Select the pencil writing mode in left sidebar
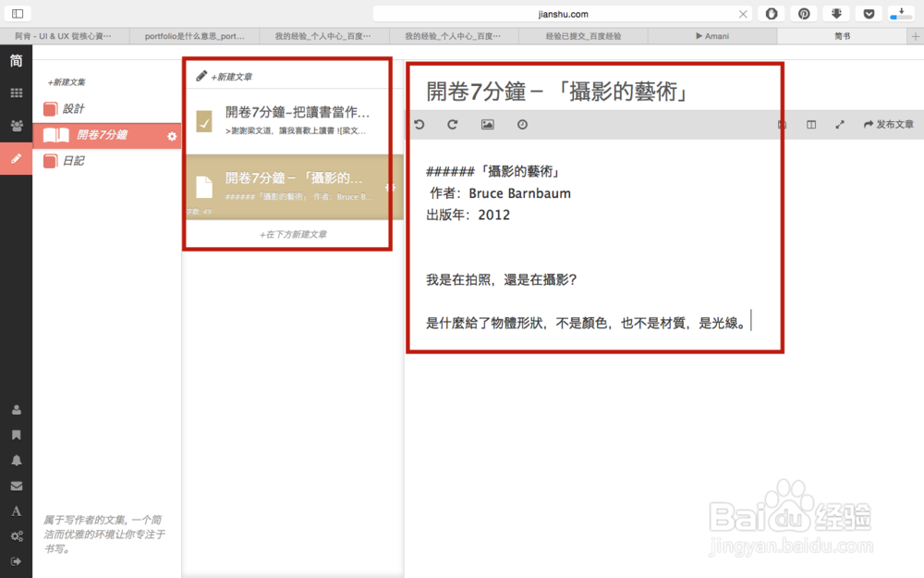 click(16, 159)
